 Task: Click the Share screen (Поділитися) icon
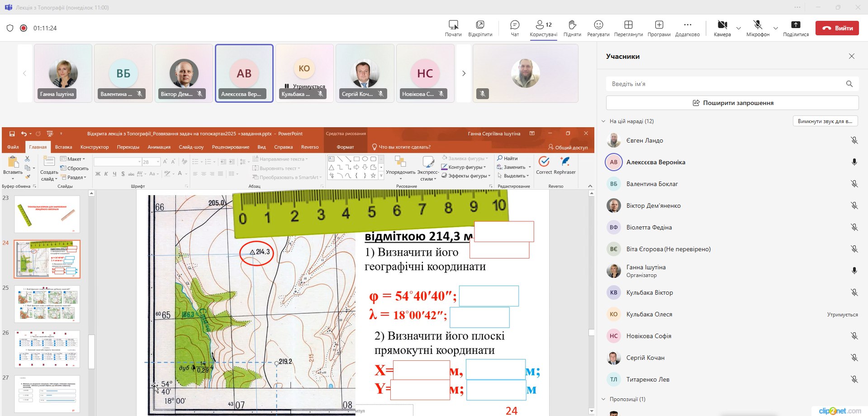tap(796, 25)
